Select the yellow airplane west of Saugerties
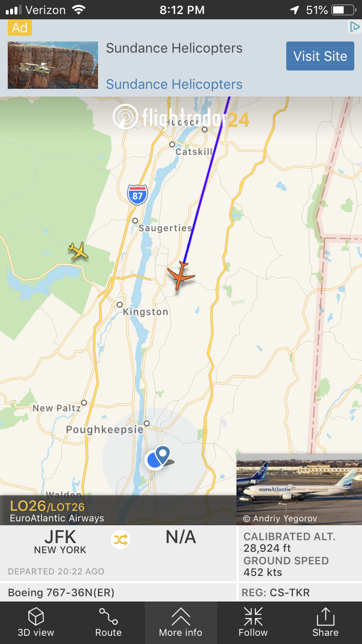The height and width of the screenshot is (644, 362). [x=78, y=251]
